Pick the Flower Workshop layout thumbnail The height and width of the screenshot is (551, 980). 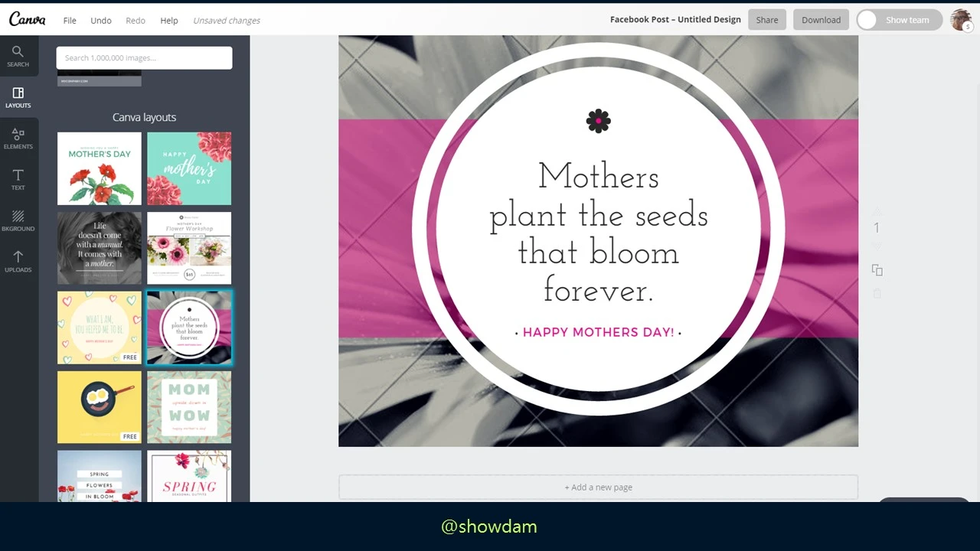pyautogui.click(x=189, y=248)
